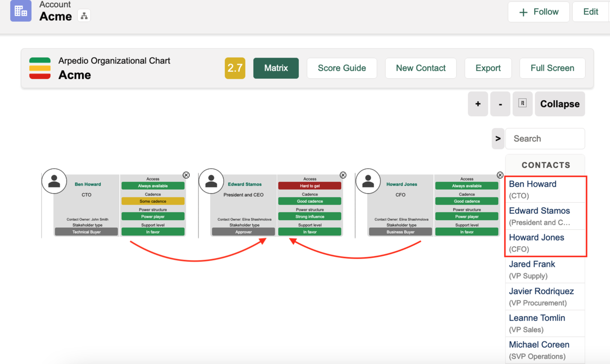This screenshot has height=364, width=610.
Task: Click Edward Stamos's Strong influence bar
Action: pyautogui.click(x=310, y=216)
